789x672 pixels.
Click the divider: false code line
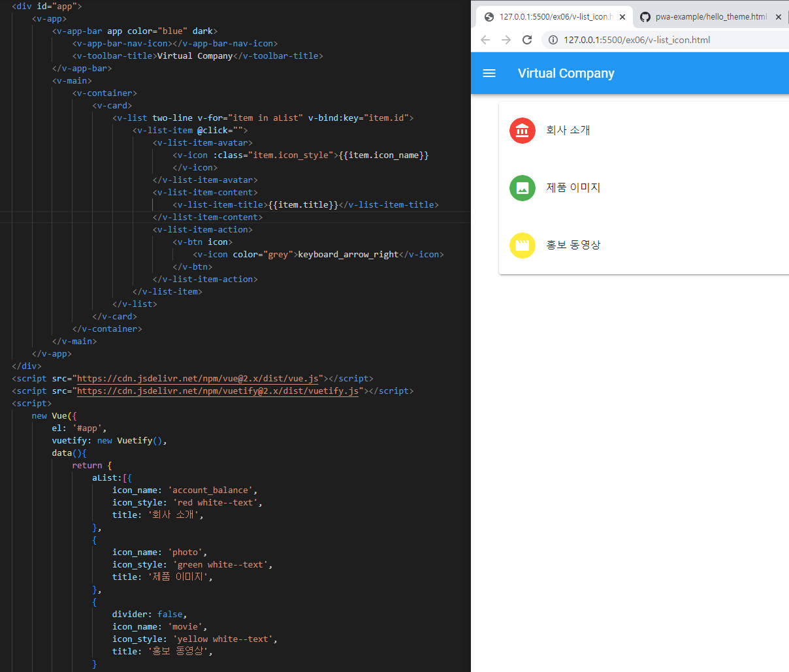pyautogui.click(x=150, y=615)
